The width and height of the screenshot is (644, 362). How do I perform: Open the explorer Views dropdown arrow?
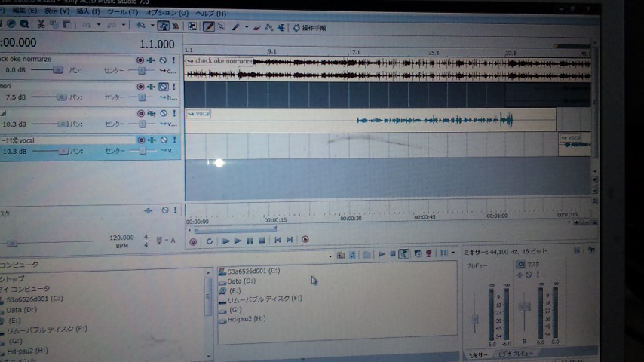click(x=452, y=253)
